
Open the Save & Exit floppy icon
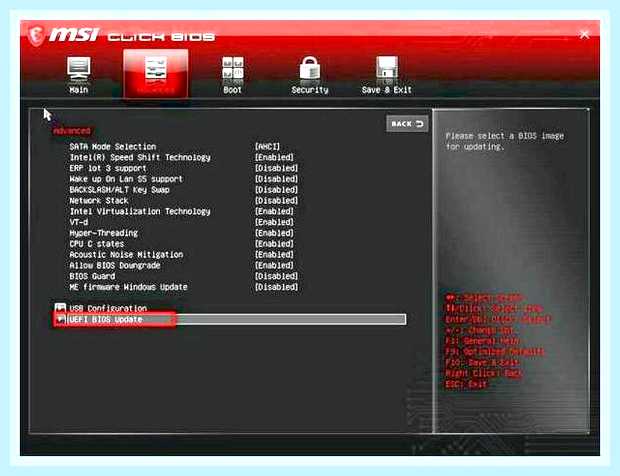[387, 69]
